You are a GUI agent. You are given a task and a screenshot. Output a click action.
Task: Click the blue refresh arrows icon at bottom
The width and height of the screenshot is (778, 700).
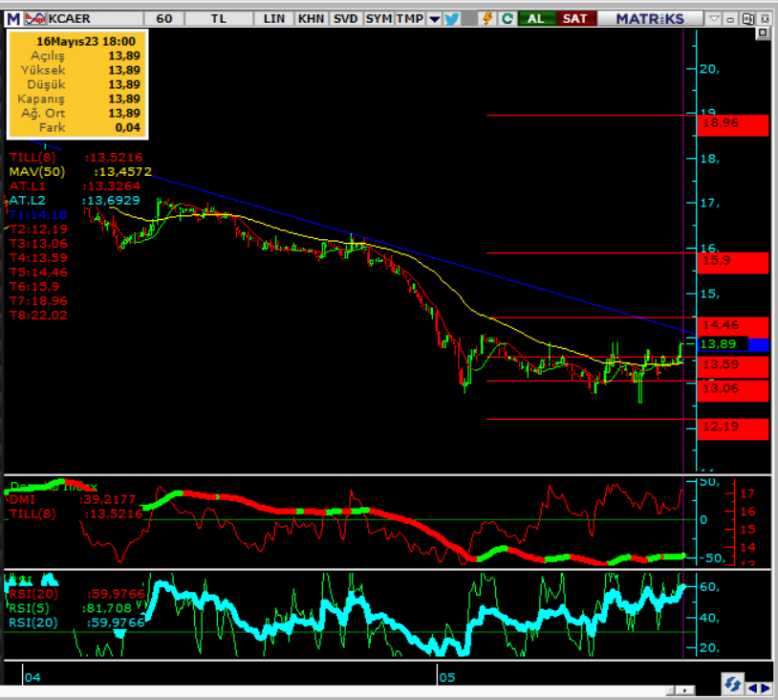[x=732, y=684]
